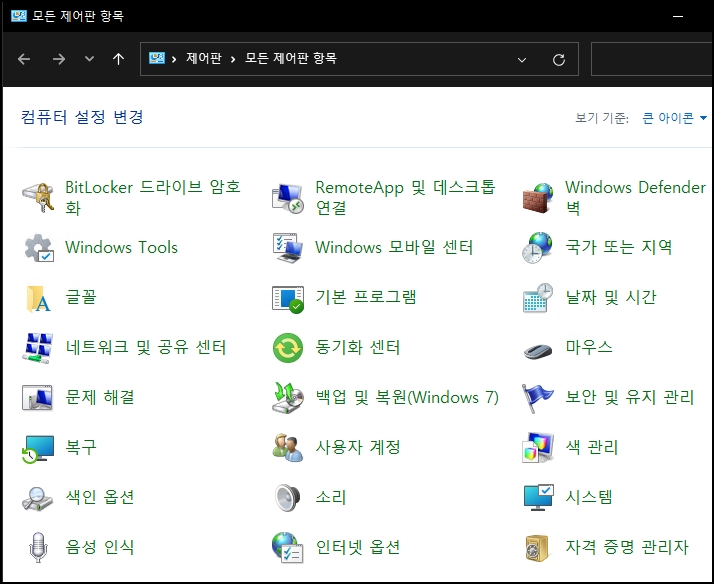Image resolution: width=714 pixels, height=584 pixels.
Task: Open the 자격 증명 관리자 text link
Action: [x=627, y=547]
